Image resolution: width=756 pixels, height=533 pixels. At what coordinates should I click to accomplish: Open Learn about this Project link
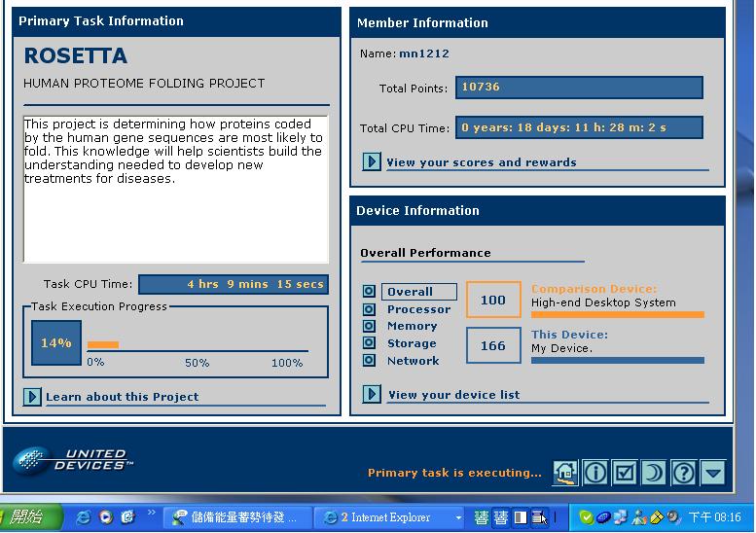[122, 397]
